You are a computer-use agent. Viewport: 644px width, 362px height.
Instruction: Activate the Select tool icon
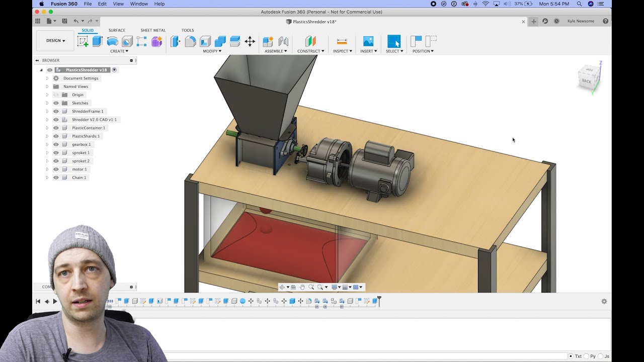click(x=394, y=41)
